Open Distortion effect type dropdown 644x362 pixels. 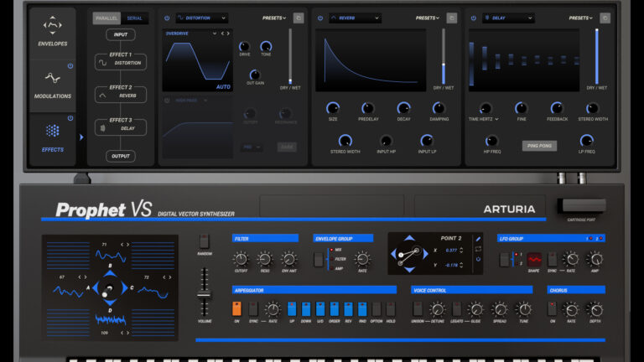tap(201, 18)
